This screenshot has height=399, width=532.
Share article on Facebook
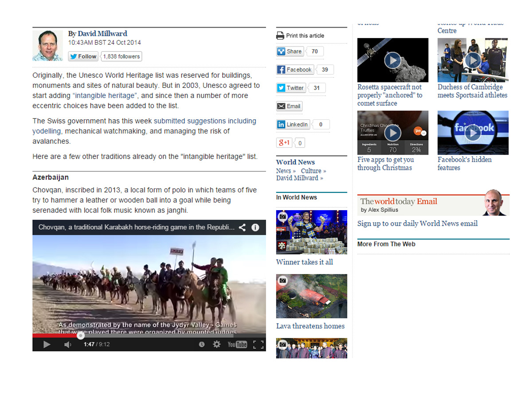(295, 70)
